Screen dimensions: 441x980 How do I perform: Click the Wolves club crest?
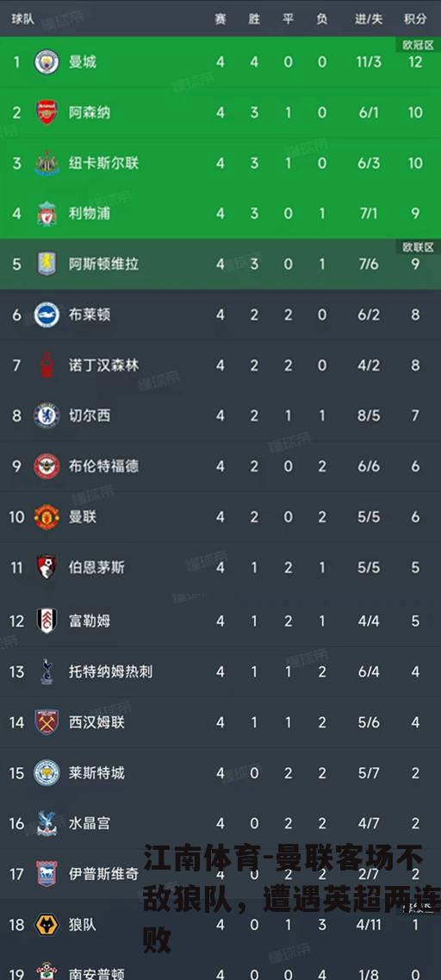[47, 924]
